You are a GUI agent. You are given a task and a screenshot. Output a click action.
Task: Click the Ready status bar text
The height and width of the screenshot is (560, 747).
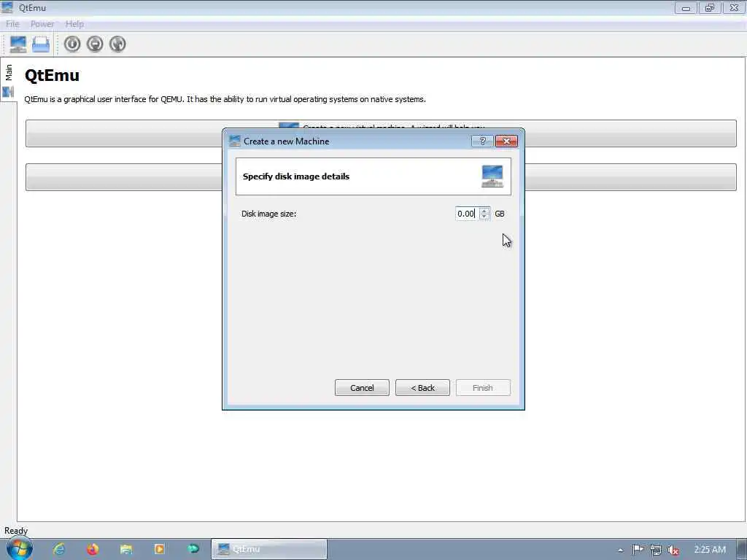(x=16, y=531)
